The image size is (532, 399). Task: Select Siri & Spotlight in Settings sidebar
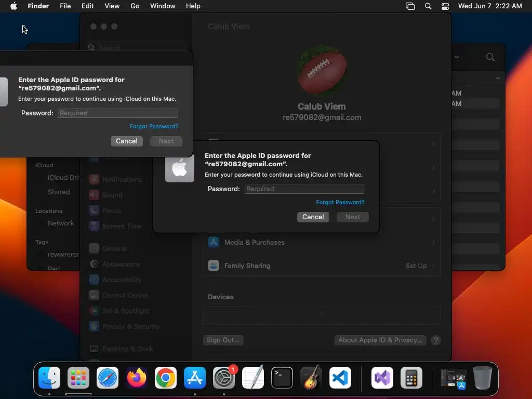click(x=119, y=311)
